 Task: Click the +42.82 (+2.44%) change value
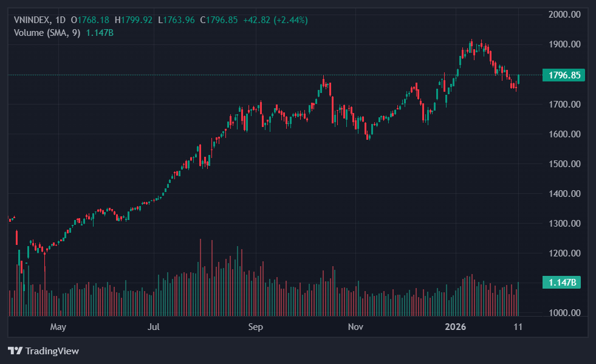[275, 20]
